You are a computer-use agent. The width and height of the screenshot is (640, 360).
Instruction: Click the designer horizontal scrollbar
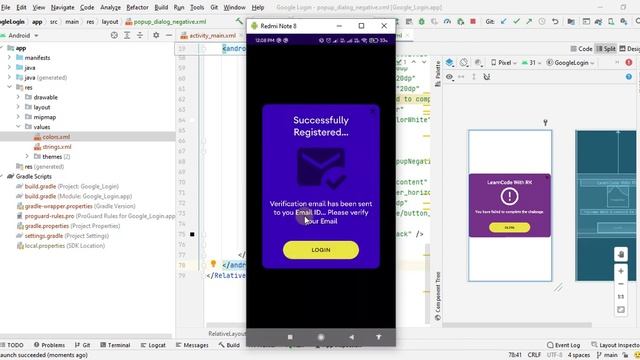pyautogui.click(x=517, y=325)
